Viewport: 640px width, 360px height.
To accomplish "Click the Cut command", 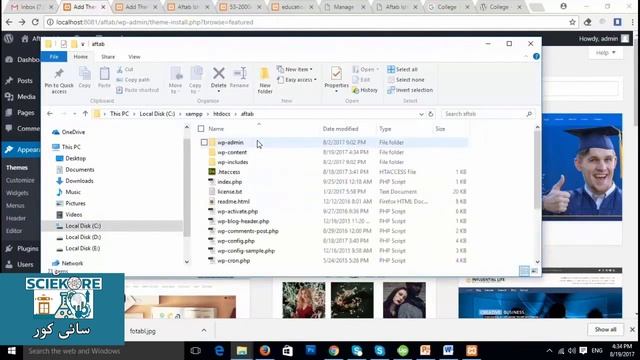I will 124,69.
